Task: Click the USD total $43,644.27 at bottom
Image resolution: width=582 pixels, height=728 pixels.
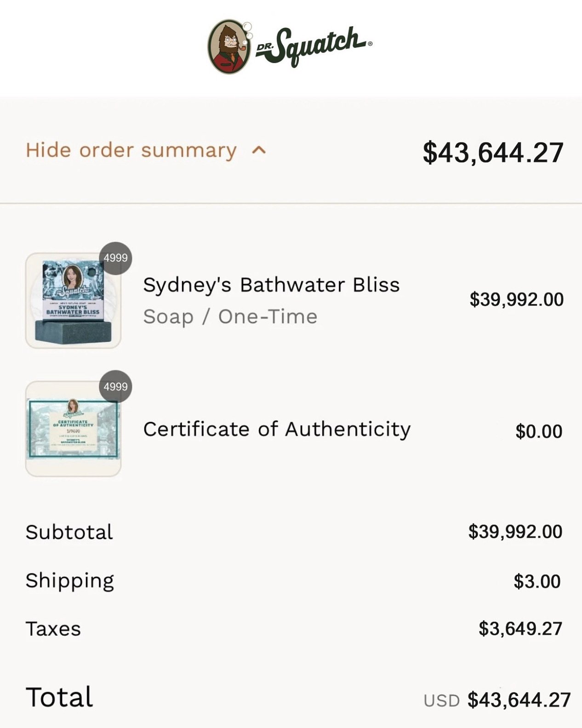Action: [x=497, y=700]
